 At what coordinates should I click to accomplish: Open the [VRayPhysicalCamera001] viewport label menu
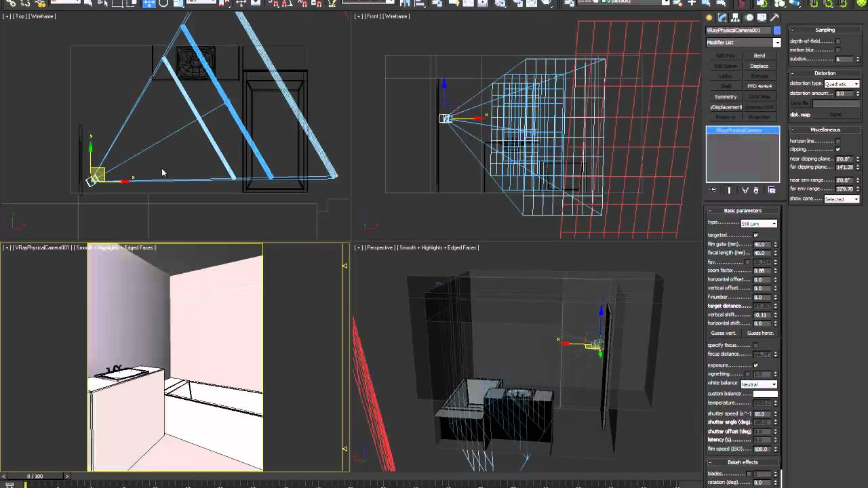pos(42,247)
